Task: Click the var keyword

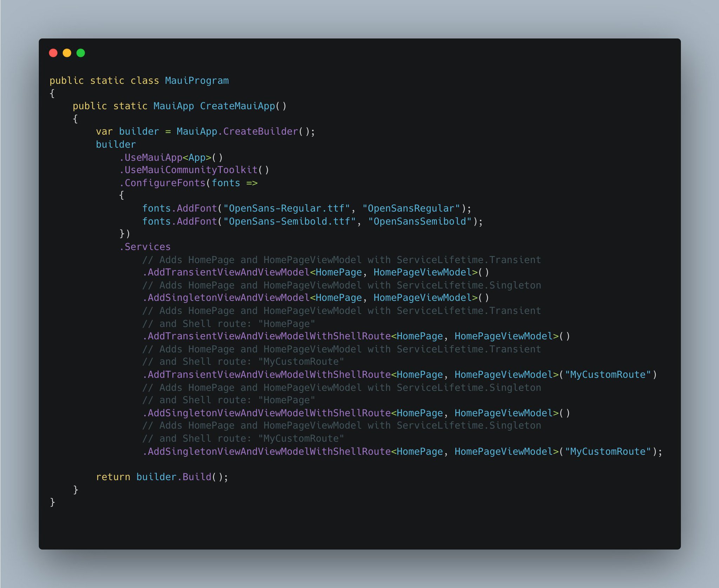Action: click(x=104, y=131)
